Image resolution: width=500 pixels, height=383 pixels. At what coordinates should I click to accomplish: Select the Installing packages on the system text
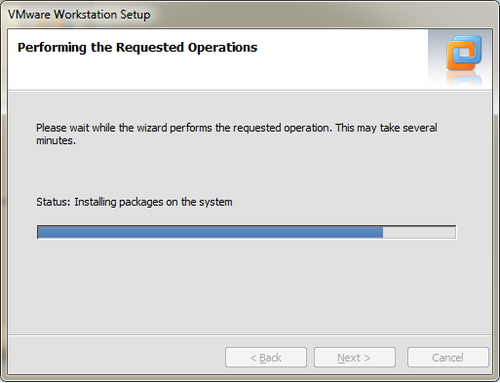pyautogui.click(x=153, y=202)
